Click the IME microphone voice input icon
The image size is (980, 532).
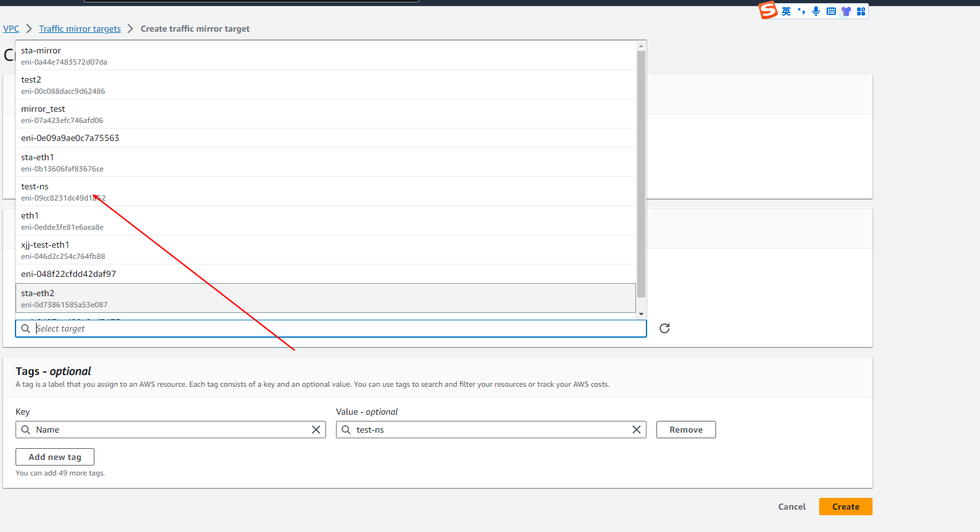(x=816, y=11)
